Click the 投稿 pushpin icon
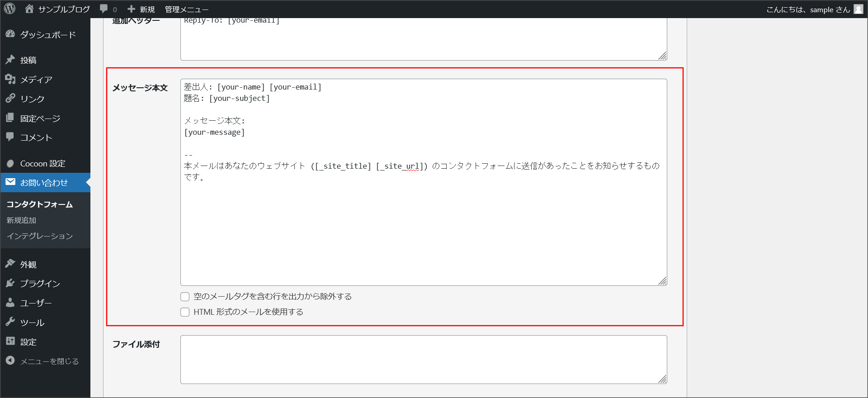Viewport: 868px width, 398px height. point(10,60)
